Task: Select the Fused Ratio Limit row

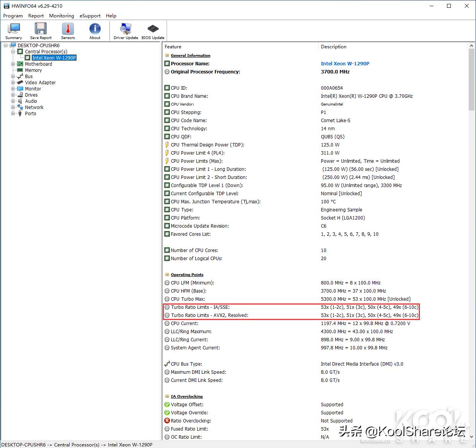Action: [315, 429]
